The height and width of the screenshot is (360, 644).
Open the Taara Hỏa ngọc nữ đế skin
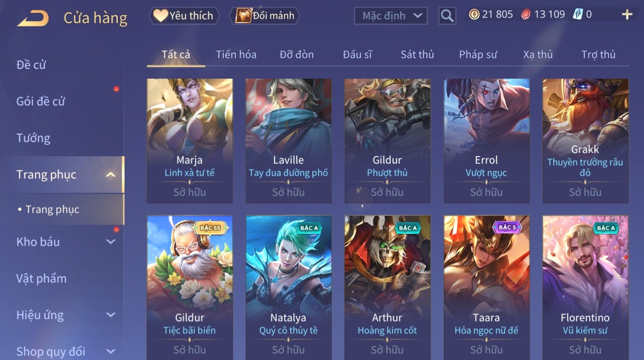coord(486,288)
